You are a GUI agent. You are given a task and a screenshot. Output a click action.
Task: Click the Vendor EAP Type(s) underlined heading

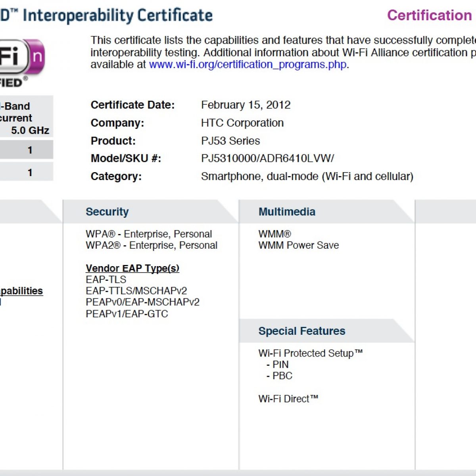coord(132,269)
